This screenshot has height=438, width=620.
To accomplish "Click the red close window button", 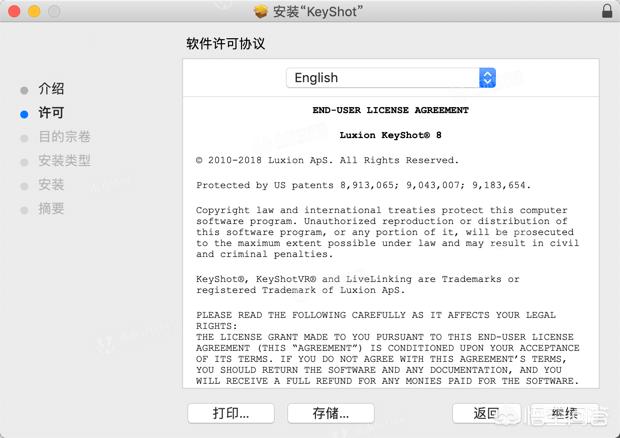I will 14,11.
